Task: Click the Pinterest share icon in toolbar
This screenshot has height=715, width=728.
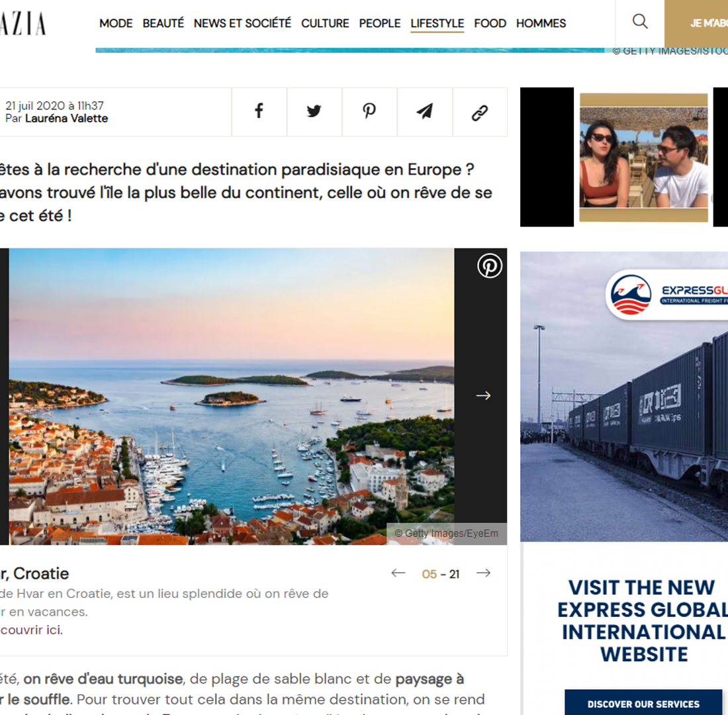Action: tap(369, 111)
